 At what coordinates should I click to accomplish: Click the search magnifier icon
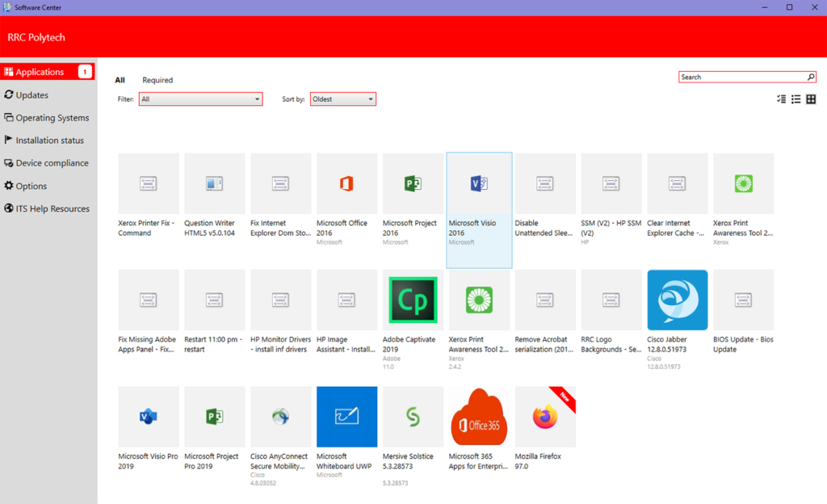point(810,76)
